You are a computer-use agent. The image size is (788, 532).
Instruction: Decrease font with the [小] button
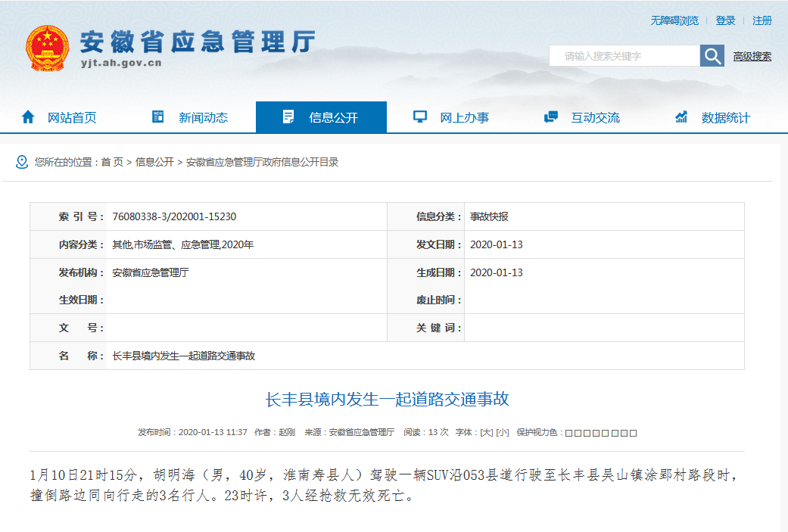pos(503,433)
